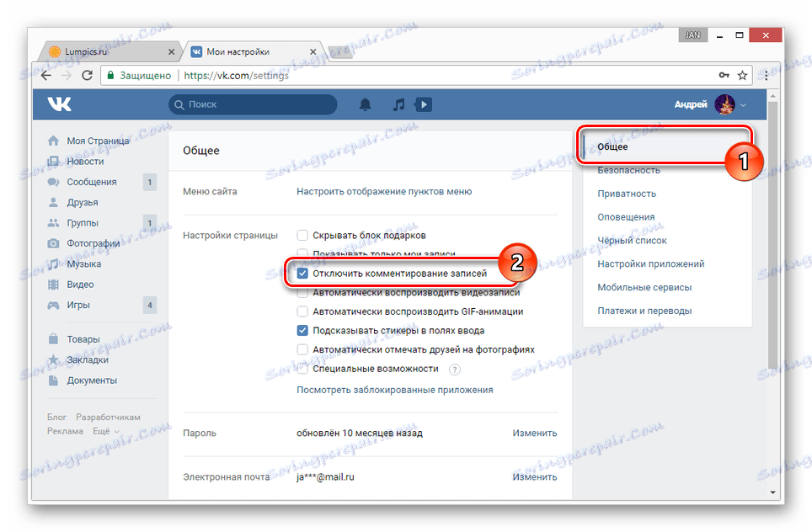Viewport: 812px width, 532px height.
Task: Enable Автоматически отмечать друзей на фотографиях
Action: pyautogui.click(x=302, y=349)
